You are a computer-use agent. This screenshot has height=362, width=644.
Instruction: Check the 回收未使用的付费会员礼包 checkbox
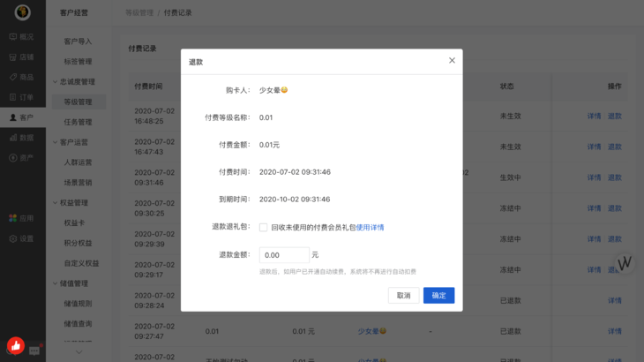tap(263, 228)
